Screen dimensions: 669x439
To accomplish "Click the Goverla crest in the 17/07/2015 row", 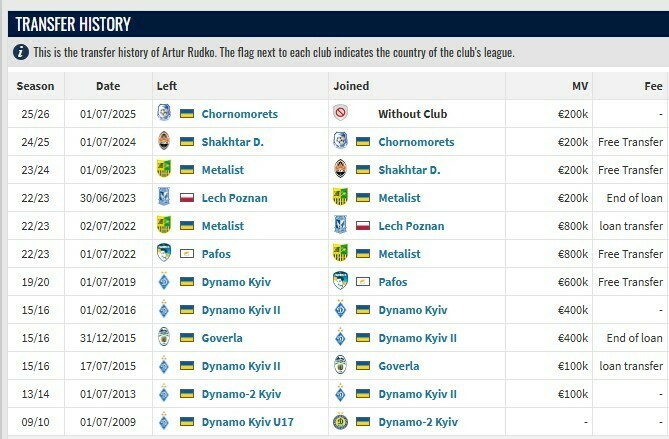I will tap(340, 366).
